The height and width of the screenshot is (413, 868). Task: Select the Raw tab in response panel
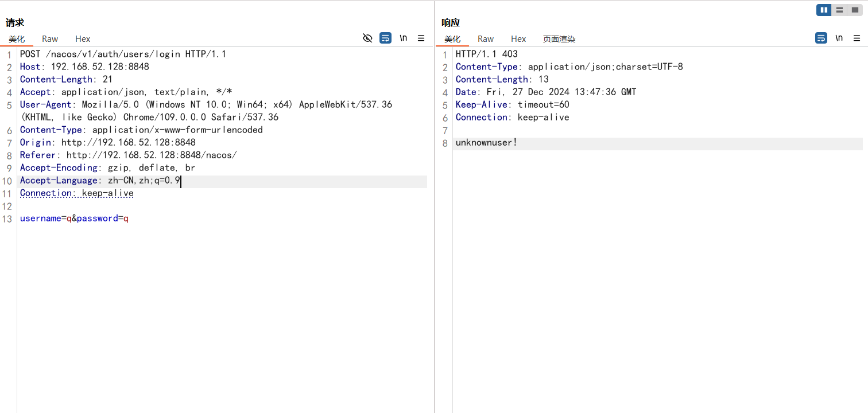point(486,39)
